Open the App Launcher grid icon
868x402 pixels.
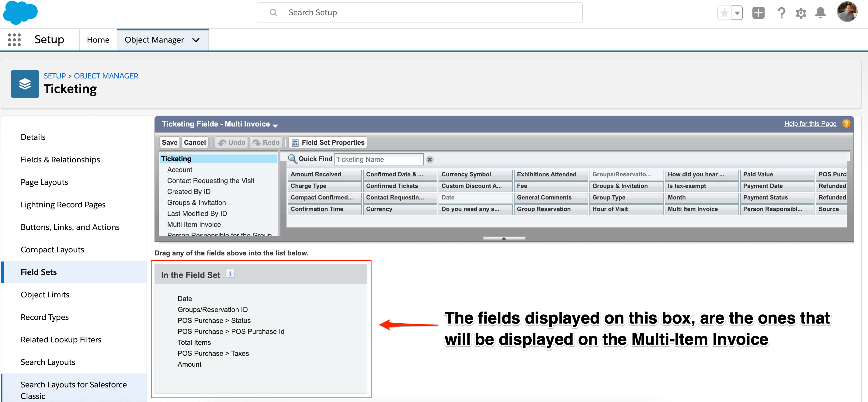(14, 40)
